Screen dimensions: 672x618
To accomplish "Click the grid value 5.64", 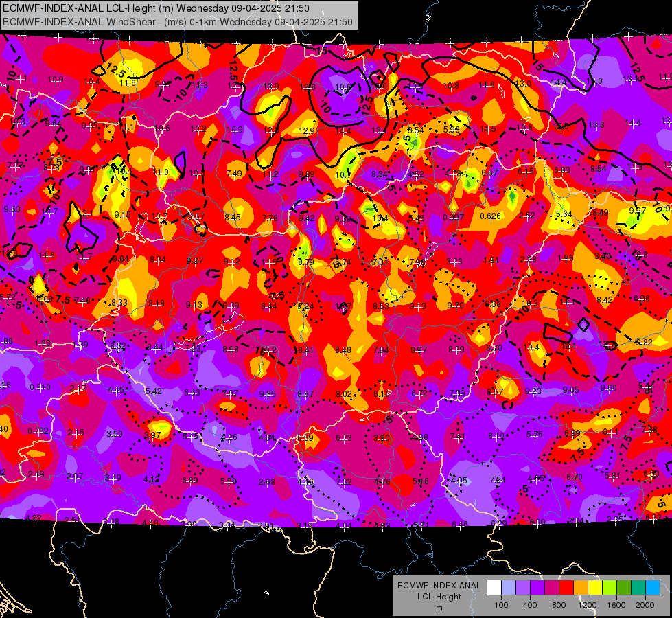I will pos(564,214).
